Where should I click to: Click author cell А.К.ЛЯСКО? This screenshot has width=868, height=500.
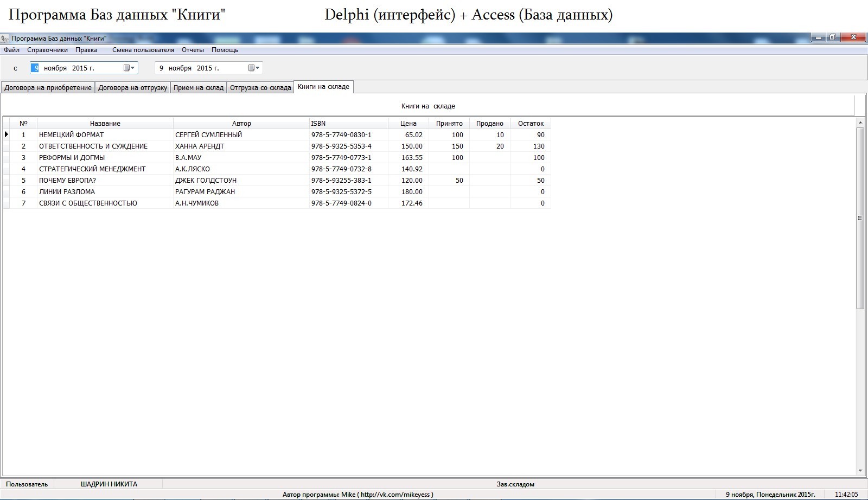pos(241,169)
